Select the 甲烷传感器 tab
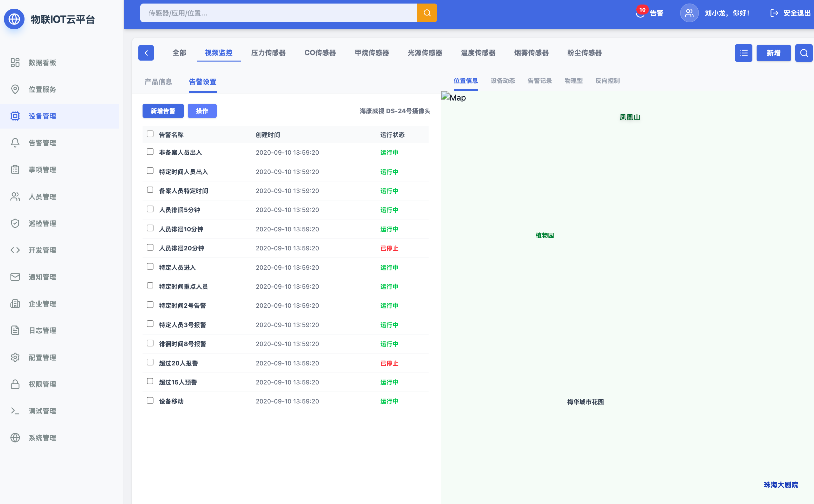 click(x=372, y=53)
